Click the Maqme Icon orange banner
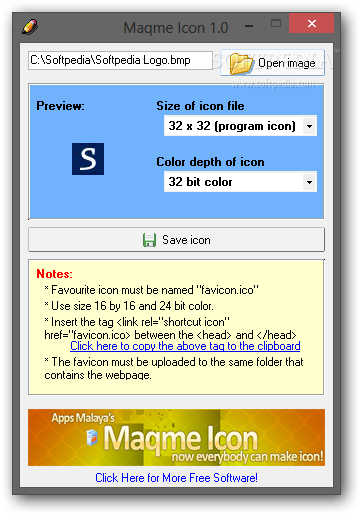The width and height of the screenshot is (361, 515). click(176, 437)
